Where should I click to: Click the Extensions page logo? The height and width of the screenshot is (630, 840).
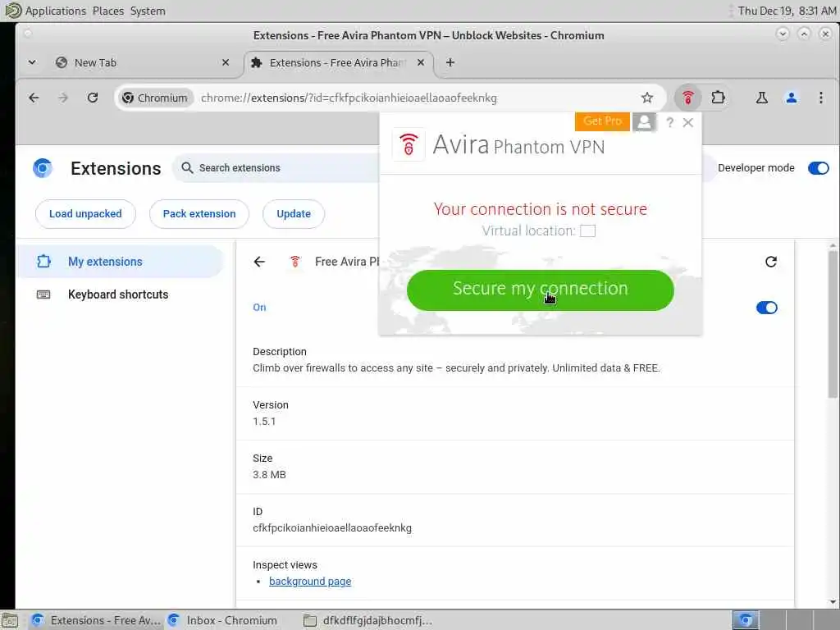point(43,168)
